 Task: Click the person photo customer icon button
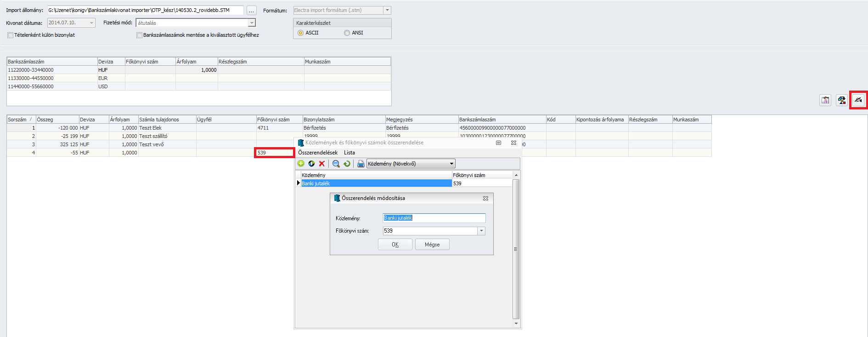pos(825,100)
